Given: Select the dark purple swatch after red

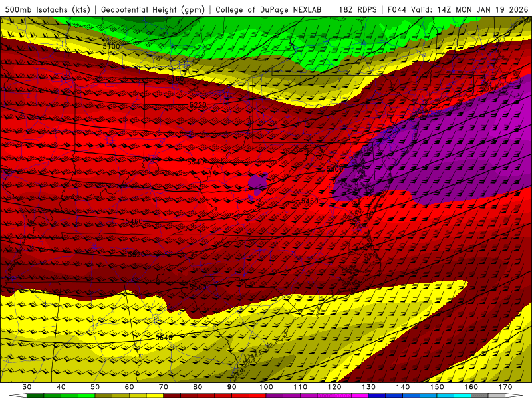Looking at the screenshot, I should click(275, 395).
